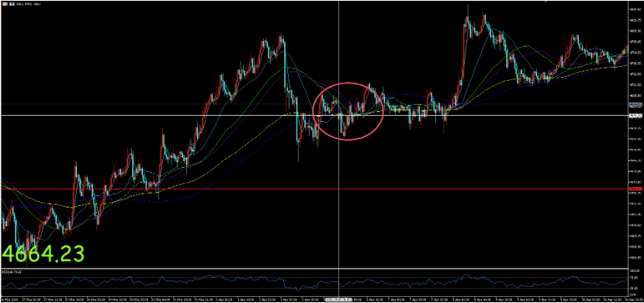The image size is (644, 303).
Task: Click the highlighted date label on time axis
Action: [x=338, y=300]
